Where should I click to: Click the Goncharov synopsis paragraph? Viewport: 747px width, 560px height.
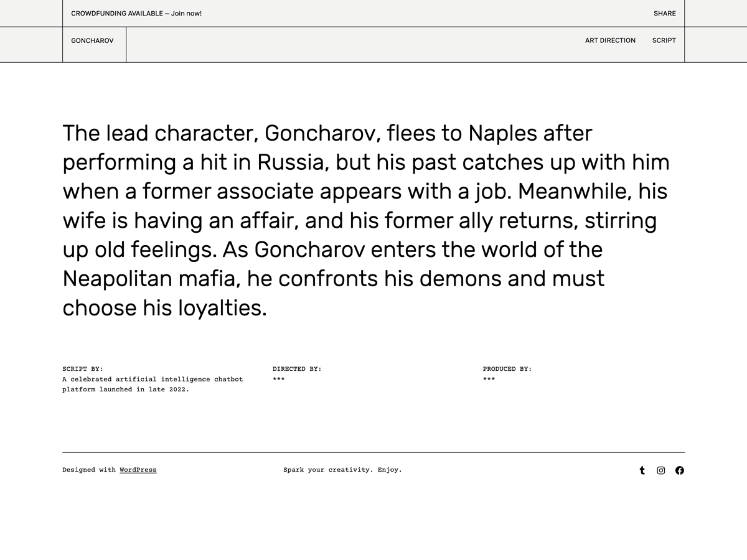tap(366, 220)
